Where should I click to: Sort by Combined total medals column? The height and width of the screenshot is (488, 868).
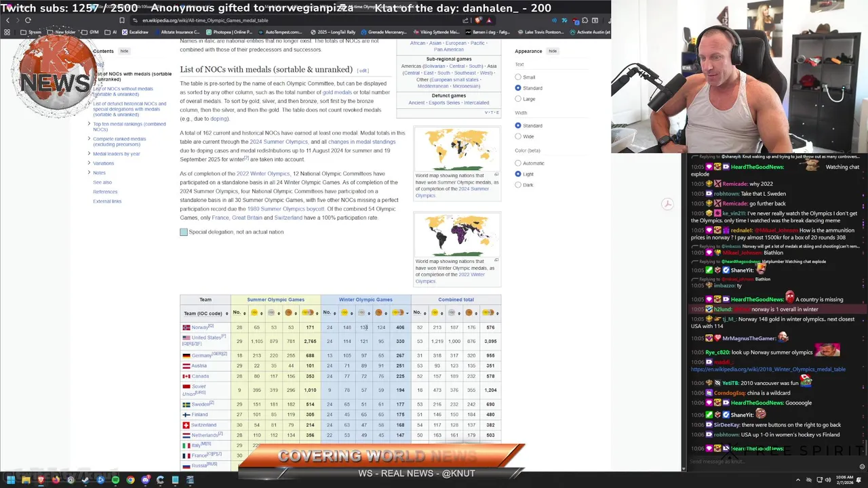pyautogui.click(x=490, y=312)
